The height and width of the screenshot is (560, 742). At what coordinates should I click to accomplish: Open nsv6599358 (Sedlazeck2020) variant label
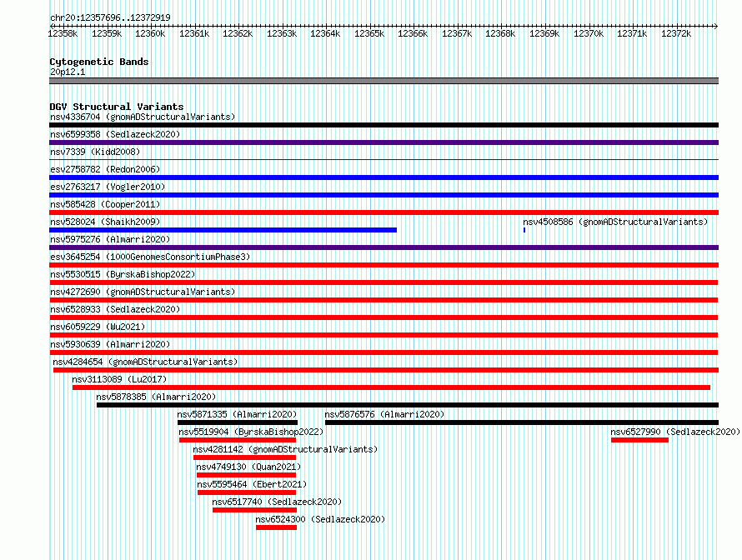coord(115,134)
